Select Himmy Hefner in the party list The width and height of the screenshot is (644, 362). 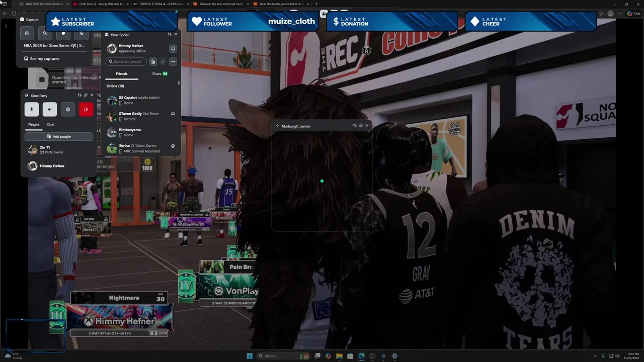[x=59, y=166]
